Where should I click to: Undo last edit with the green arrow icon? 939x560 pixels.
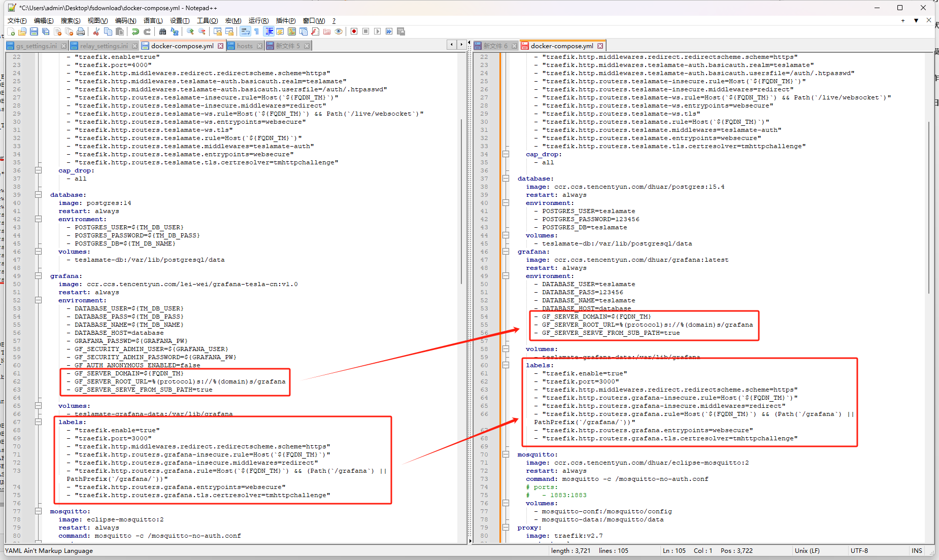[x=135, y=31]
